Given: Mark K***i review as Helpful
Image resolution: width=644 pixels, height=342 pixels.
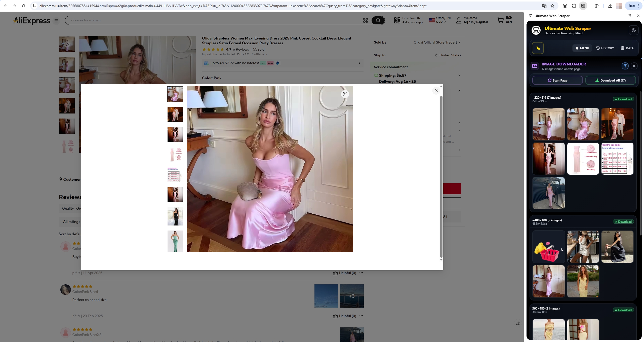Looking at the screenshot, I should tap(344, 316).
